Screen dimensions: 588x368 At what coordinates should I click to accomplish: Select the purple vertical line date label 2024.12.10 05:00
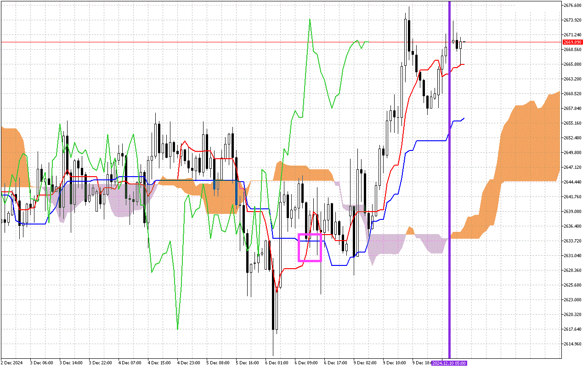449,363
